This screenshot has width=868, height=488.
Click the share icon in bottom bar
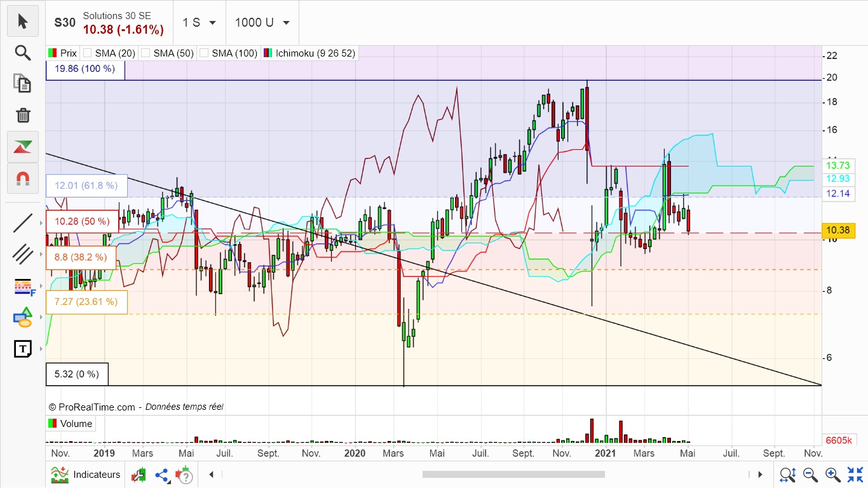162,475
